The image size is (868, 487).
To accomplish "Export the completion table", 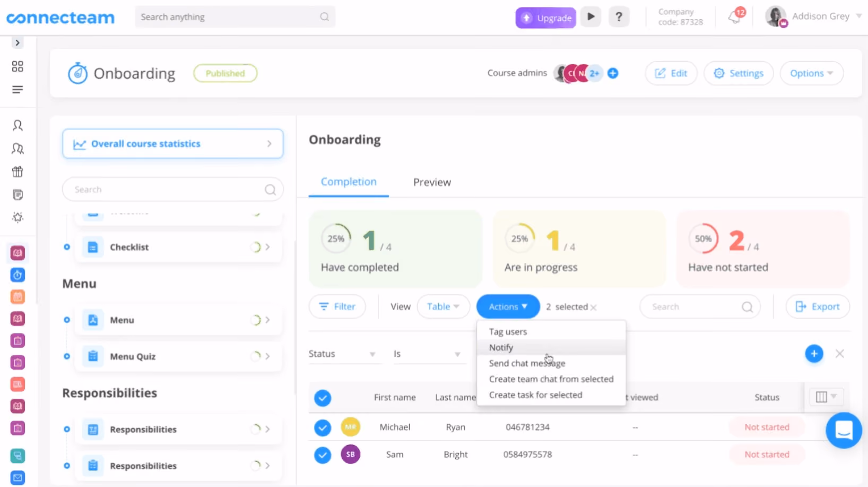I will [x=818, y=306].
